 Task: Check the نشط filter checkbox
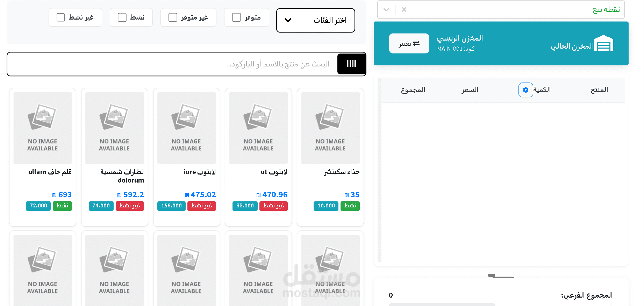(122, 17)
